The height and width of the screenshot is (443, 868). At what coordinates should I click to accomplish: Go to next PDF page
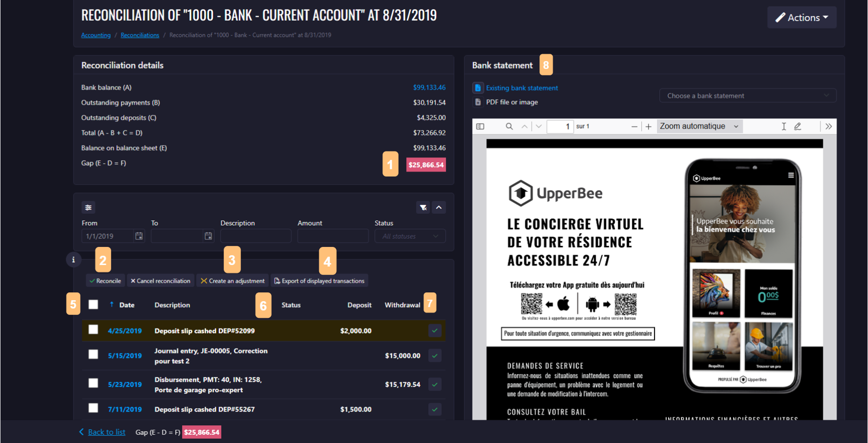539,127
